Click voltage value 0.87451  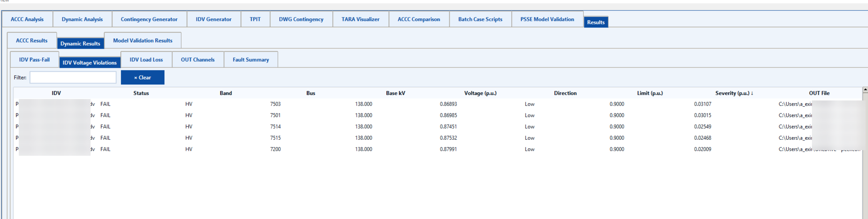click(448, 127)
